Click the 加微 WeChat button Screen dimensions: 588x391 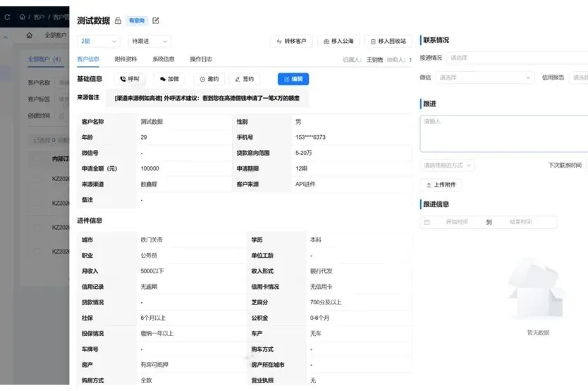pos(169,79)
